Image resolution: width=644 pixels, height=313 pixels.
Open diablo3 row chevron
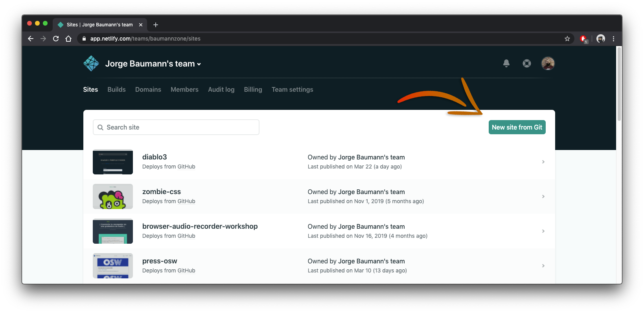pyautogui.click(x=543, y=162)
